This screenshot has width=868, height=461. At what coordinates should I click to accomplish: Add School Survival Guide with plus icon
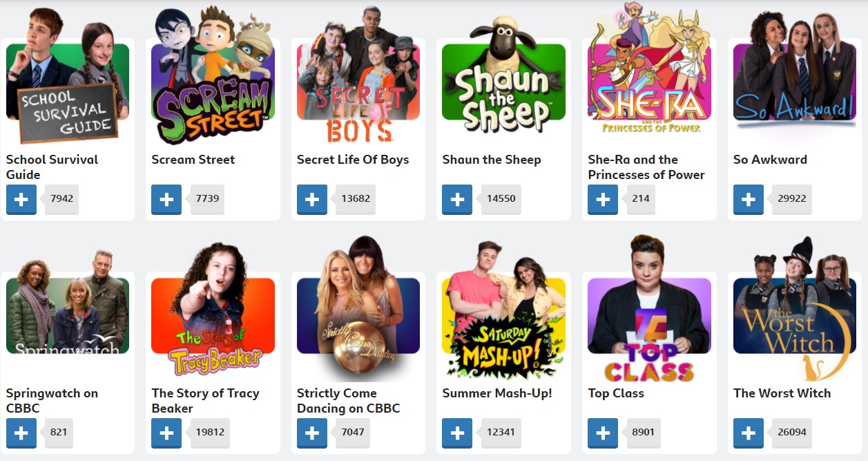point(21,200)
